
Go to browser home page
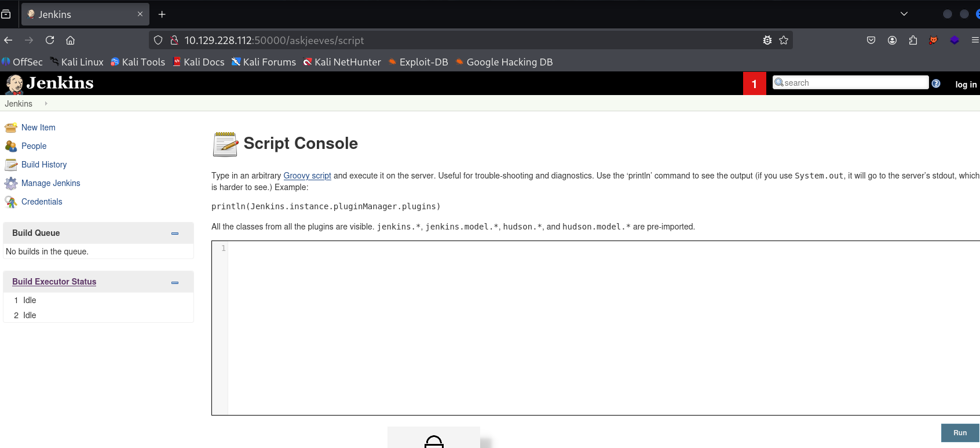(71, 40)
